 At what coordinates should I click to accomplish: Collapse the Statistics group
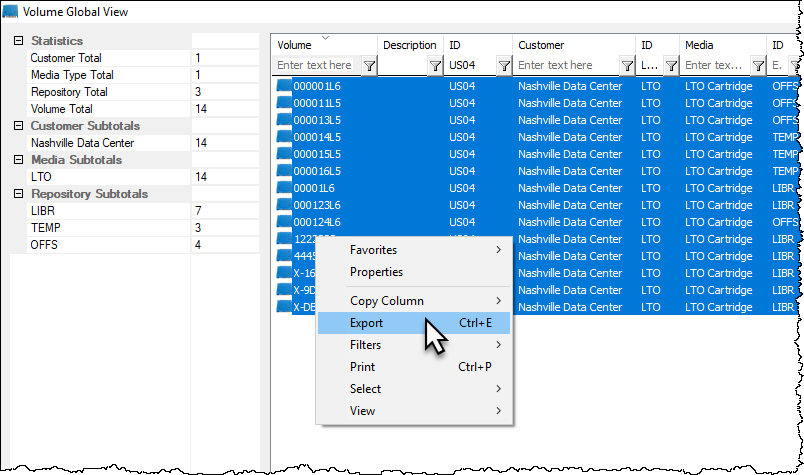click(18, 41)
